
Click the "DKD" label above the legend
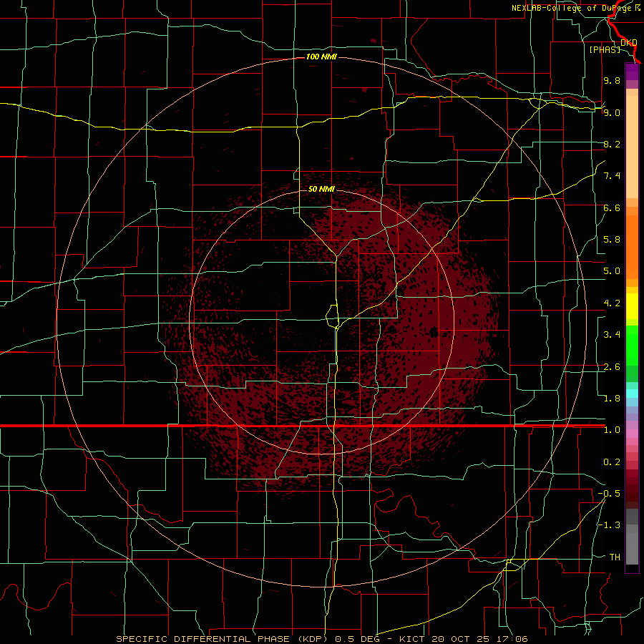click(629, 42)
